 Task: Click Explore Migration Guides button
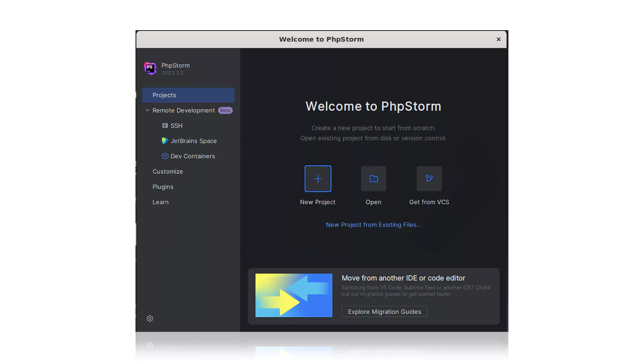click(x=384, y=312)
